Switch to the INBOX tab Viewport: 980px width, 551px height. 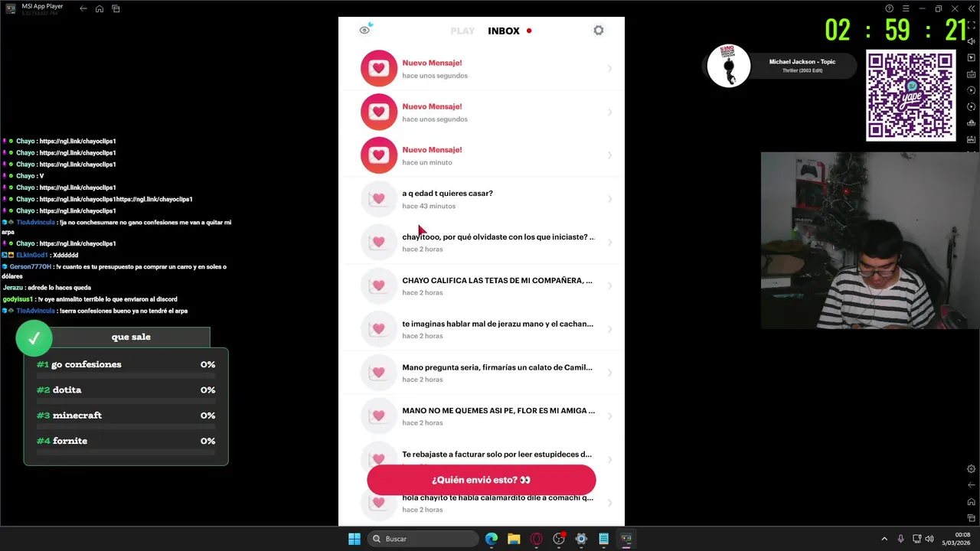point(504,31)
